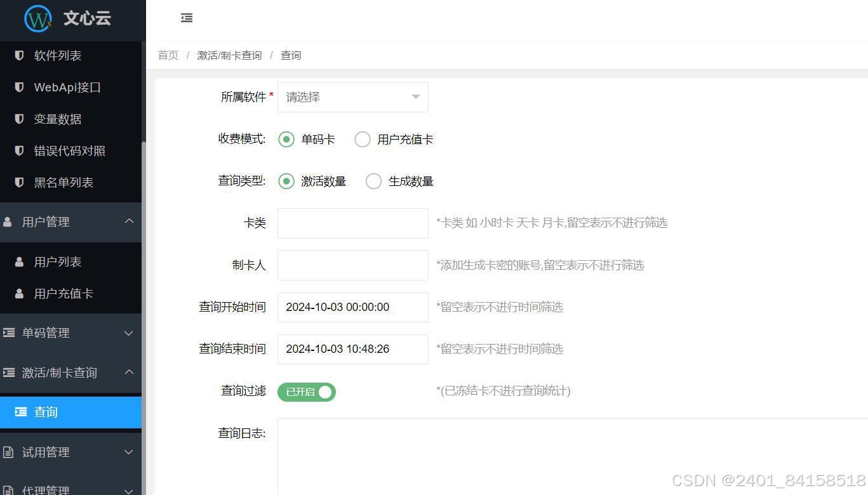Screen dimensions: 868x495
Task: Click 激活/制卡查询 breadcrumb link
Action: (229, 55)
